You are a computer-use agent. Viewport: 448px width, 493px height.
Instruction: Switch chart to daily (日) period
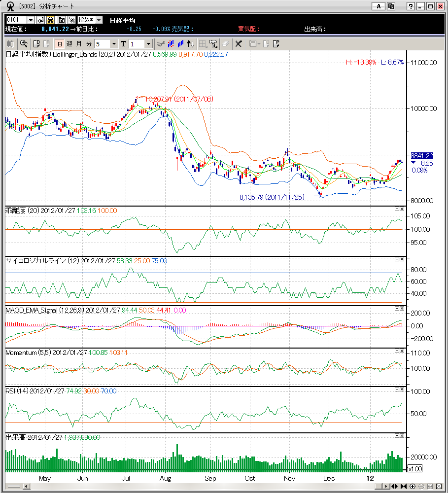pyautogui.click(x=60, y=43)
